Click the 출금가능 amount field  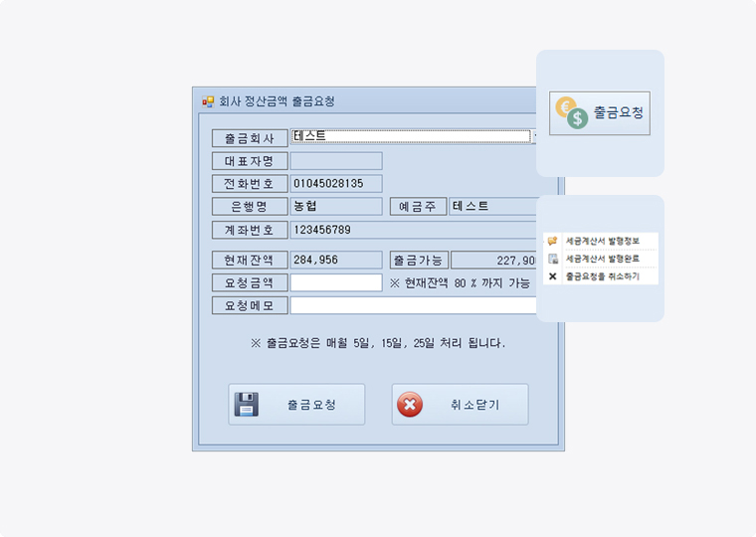[x=494, y=261]
